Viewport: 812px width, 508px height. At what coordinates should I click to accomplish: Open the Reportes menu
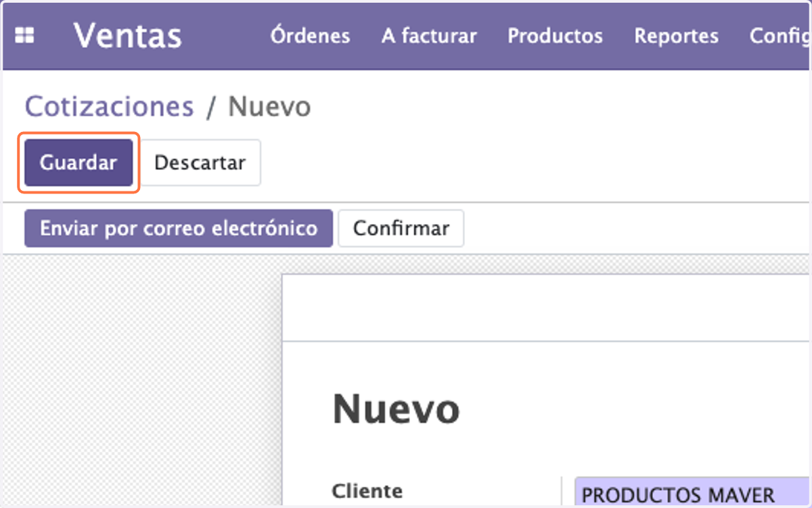(677, 35)
